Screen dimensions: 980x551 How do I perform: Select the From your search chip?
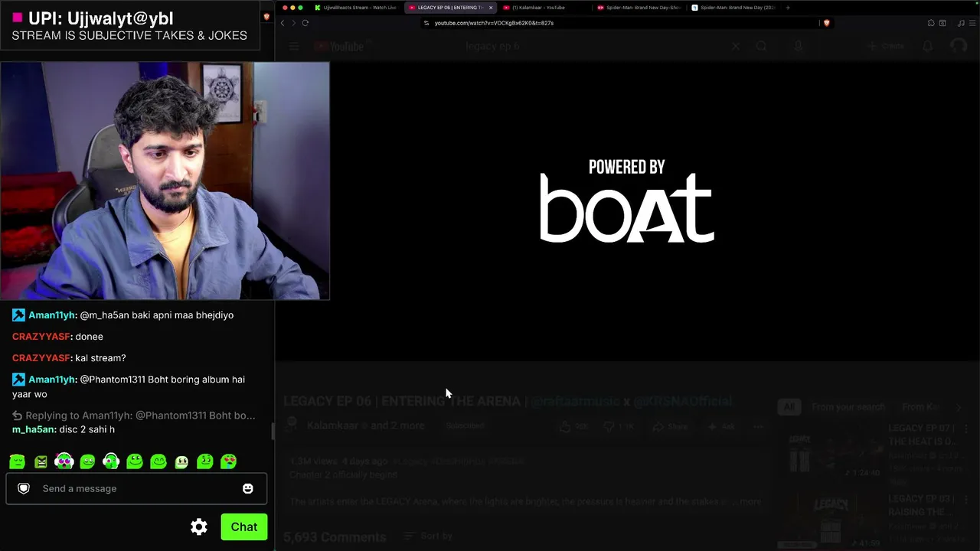pos(848,407)
